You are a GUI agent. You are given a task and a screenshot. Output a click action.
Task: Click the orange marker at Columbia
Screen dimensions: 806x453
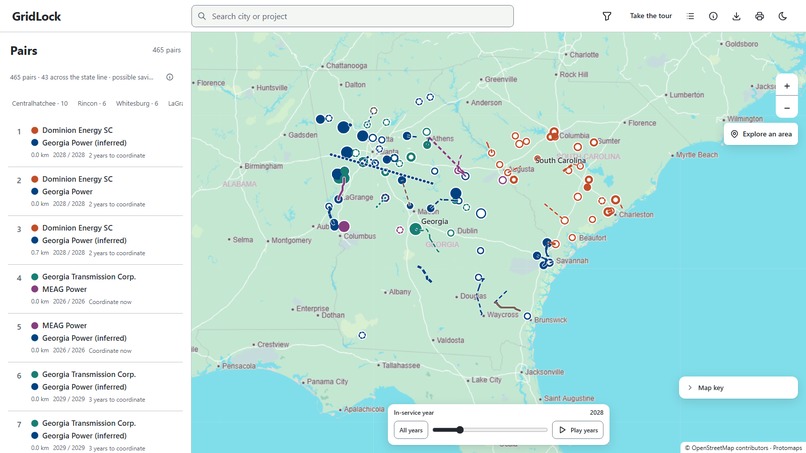[553, 134]
